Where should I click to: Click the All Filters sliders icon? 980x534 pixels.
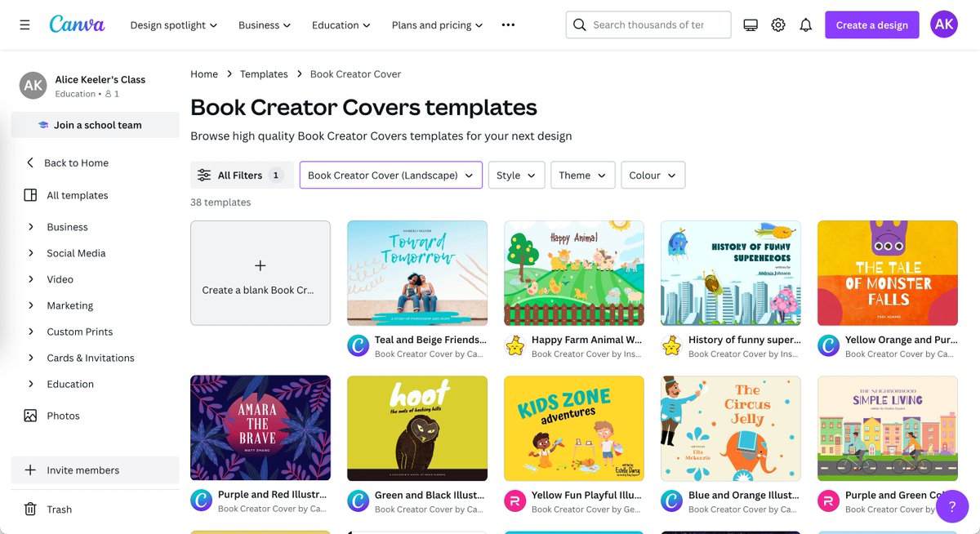[204, 175]
